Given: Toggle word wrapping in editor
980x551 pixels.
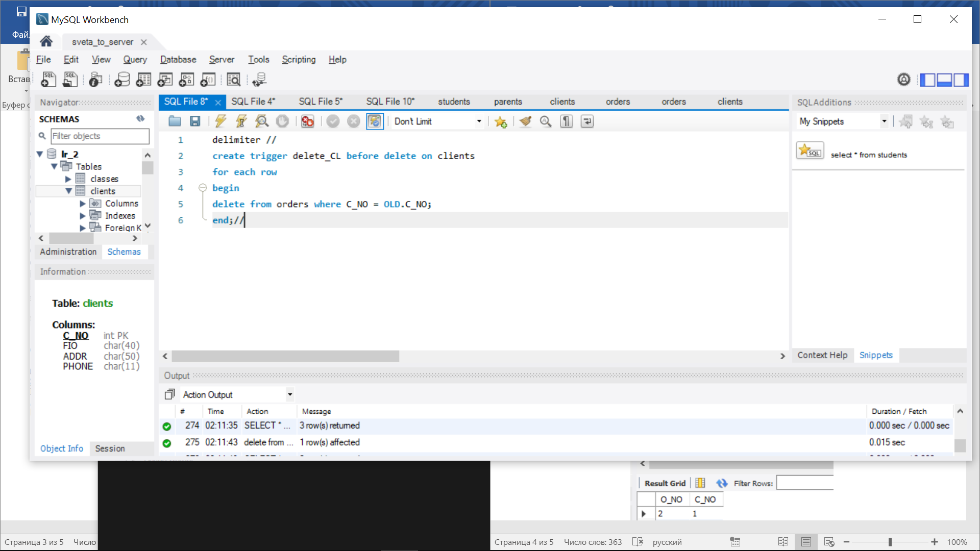Looking at the screenshot, I should click(x=587, y=121).
